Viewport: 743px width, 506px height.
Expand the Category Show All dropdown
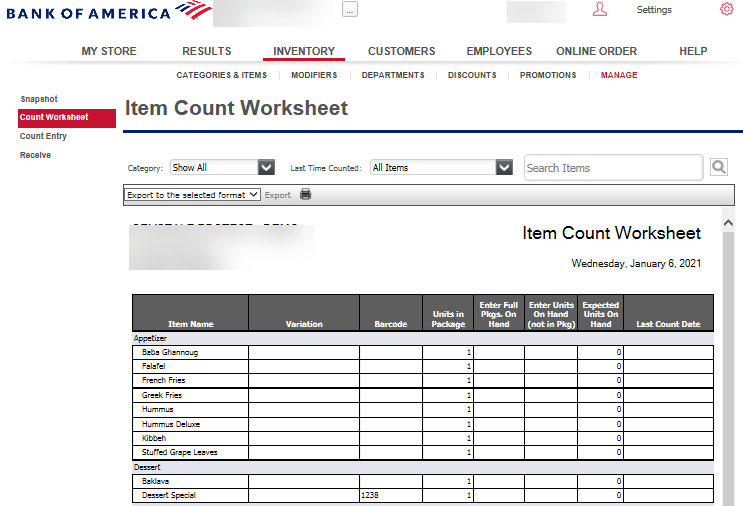pyautogui.click(x=266, y=168)
